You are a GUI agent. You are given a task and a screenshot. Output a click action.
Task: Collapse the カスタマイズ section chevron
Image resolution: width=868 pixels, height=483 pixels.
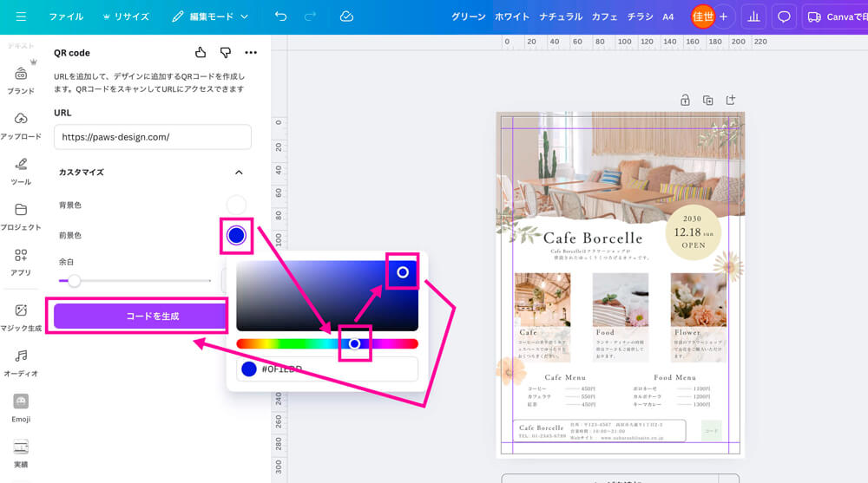[240, 173]
